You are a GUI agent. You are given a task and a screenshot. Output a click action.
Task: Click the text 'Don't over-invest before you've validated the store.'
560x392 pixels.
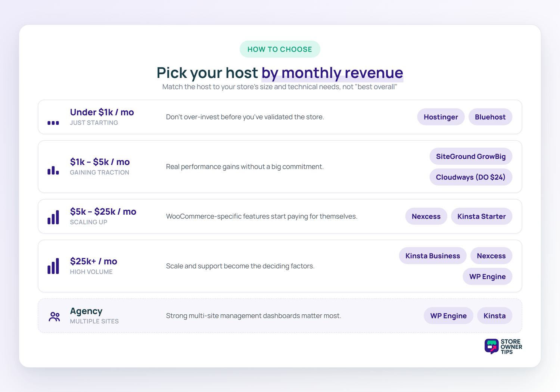[x=245, y=117]
